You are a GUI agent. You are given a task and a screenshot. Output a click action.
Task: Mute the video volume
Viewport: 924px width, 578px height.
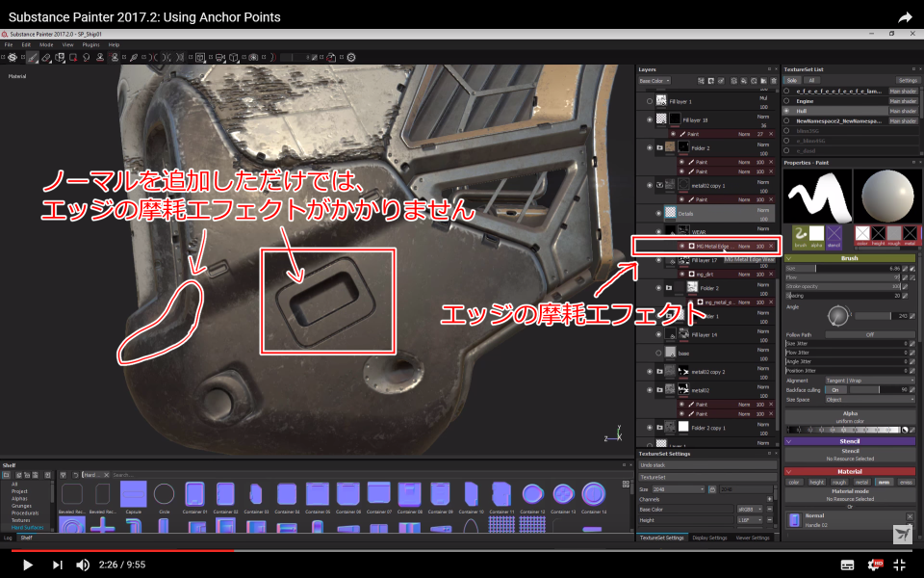[x=83, y=565]
